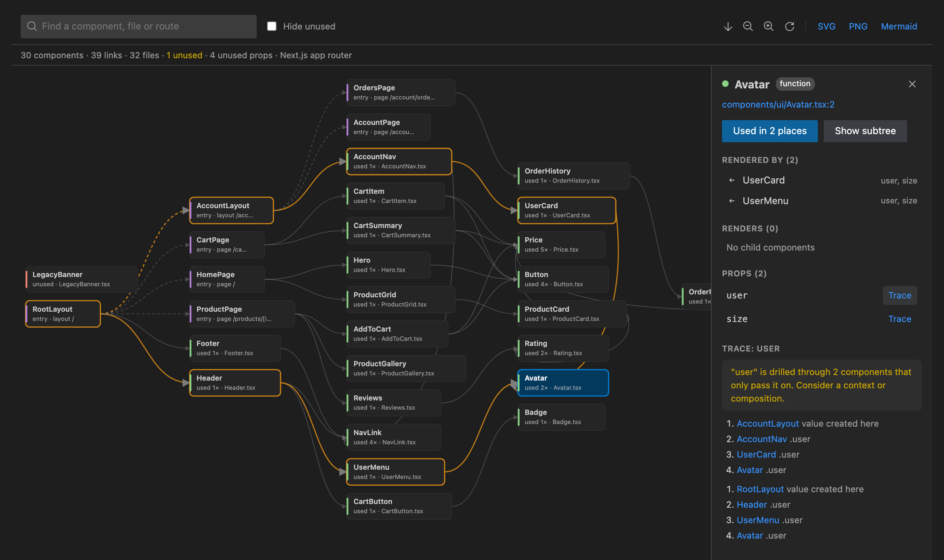Switch to Show subtree tab
The image size is (944, 560).
[x=865, y=131]
